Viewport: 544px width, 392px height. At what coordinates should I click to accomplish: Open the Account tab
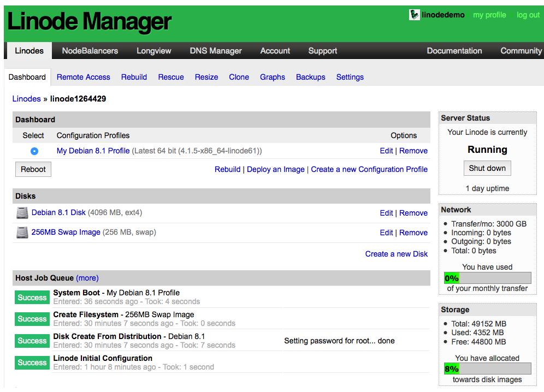275,51
